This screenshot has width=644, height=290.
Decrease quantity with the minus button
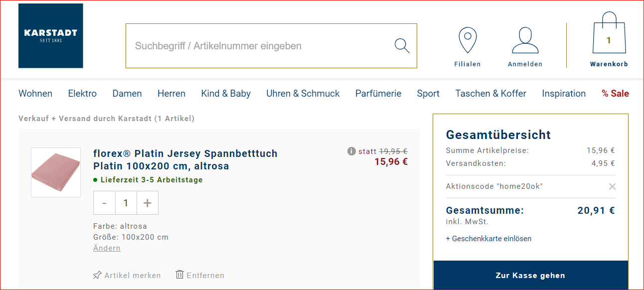(x=104, y=203)
